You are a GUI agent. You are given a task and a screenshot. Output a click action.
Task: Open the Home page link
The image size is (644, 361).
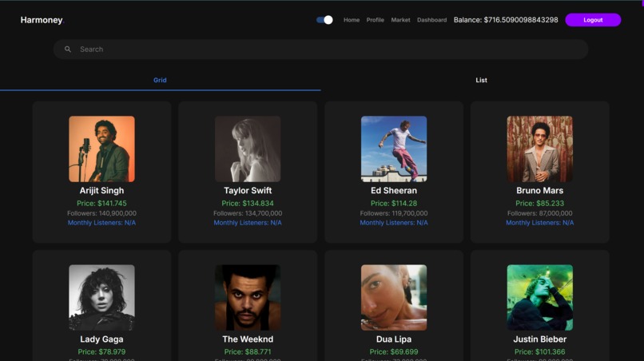[352, 20]
